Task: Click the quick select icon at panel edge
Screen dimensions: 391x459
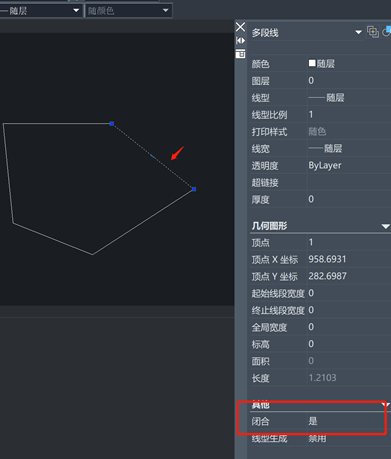Action: tap(387, 32)
